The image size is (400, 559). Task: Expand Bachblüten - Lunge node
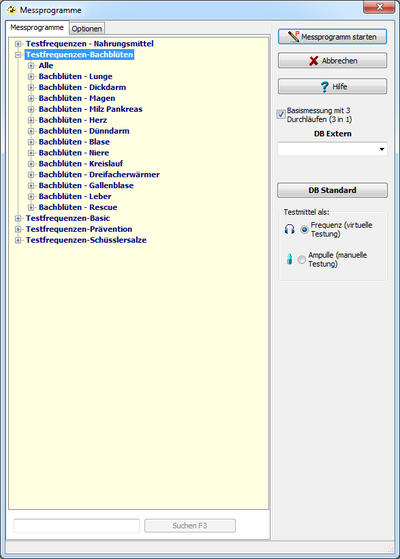tap(31, 77)
